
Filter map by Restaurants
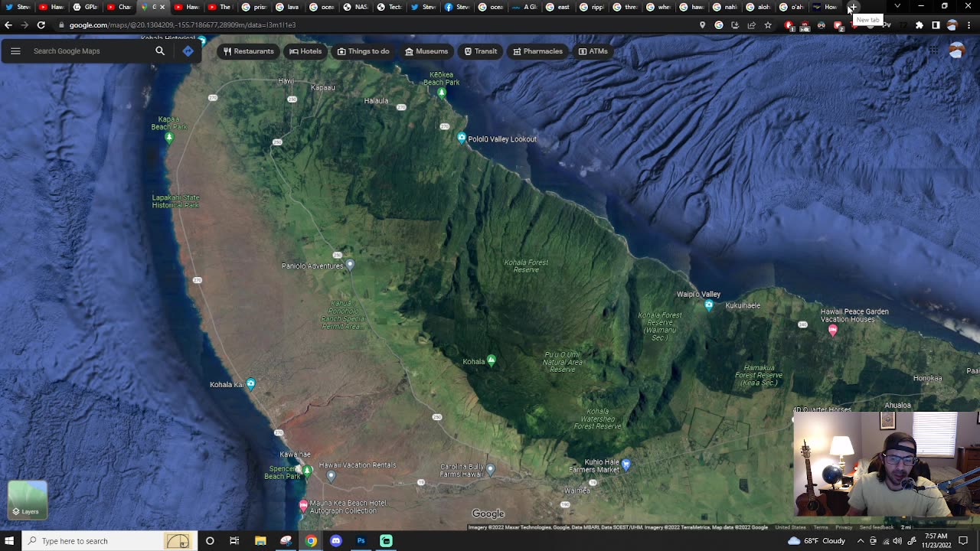(x=249, y=51)
